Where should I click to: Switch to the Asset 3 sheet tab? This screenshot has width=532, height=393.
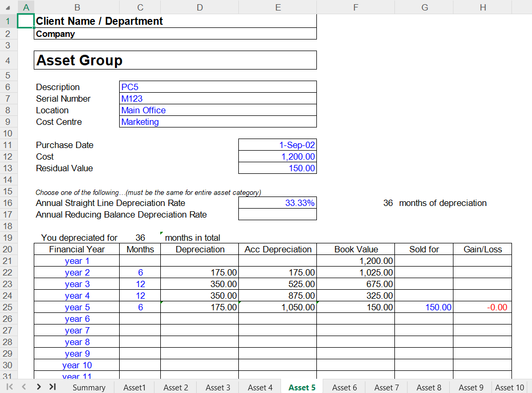click(218, 387)
